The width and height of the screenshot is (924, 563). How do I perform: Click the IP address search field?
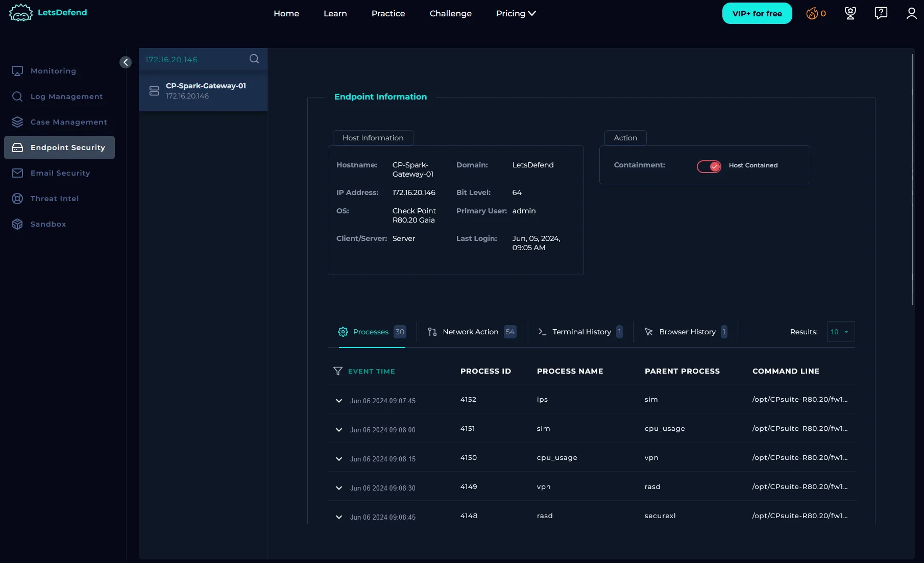click(194, 59)
